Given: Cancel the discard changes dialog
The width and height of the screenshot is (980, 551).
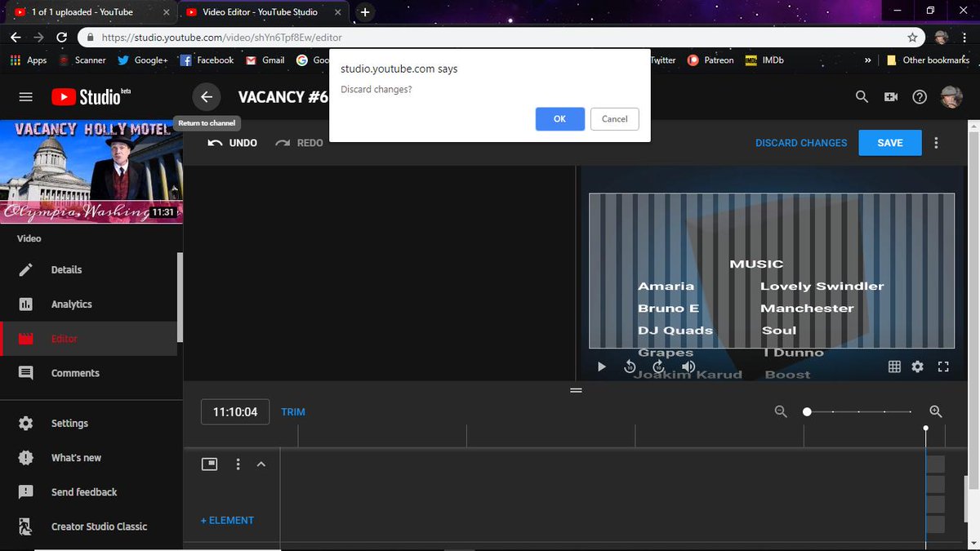Looking at the screenshot, I should click(x=614, y=118).
